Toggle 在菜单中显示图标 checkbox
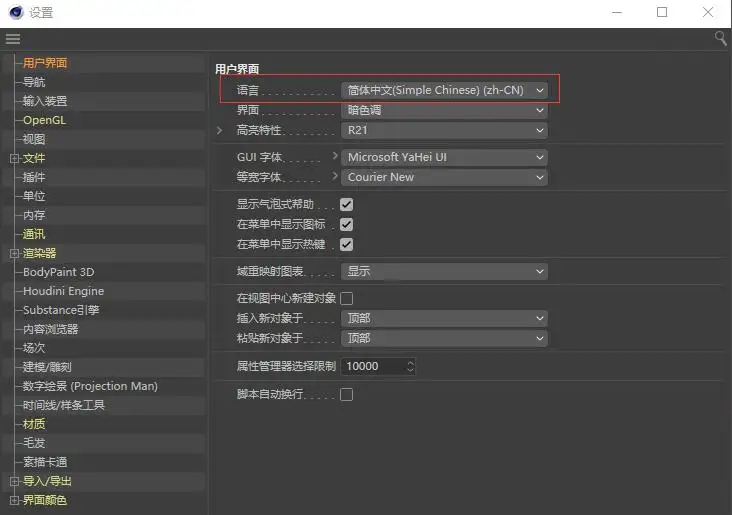The height and width of the screenshot is (515, 732). tap(346, 224)
